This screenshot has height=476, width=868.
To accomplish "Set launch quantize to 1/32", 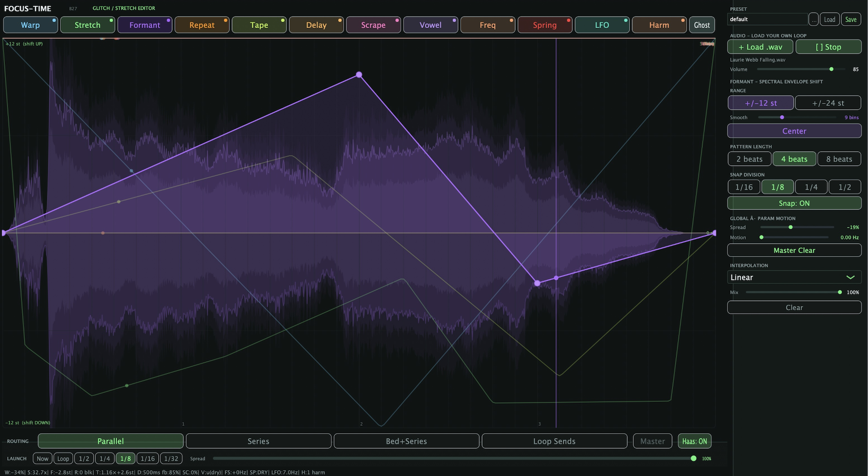I will [x=171, y=458].
